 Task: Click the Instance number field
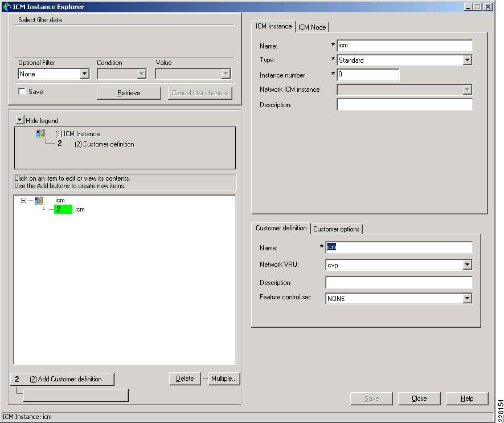pyautogui.click(x=368, y=75)
